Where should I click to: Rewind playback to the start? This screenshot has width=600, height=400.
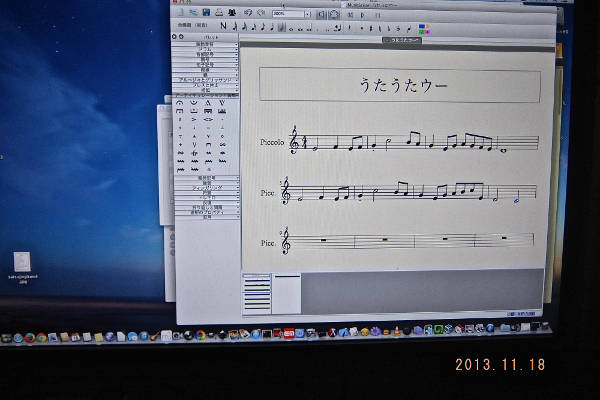click(x=350, y=15)
